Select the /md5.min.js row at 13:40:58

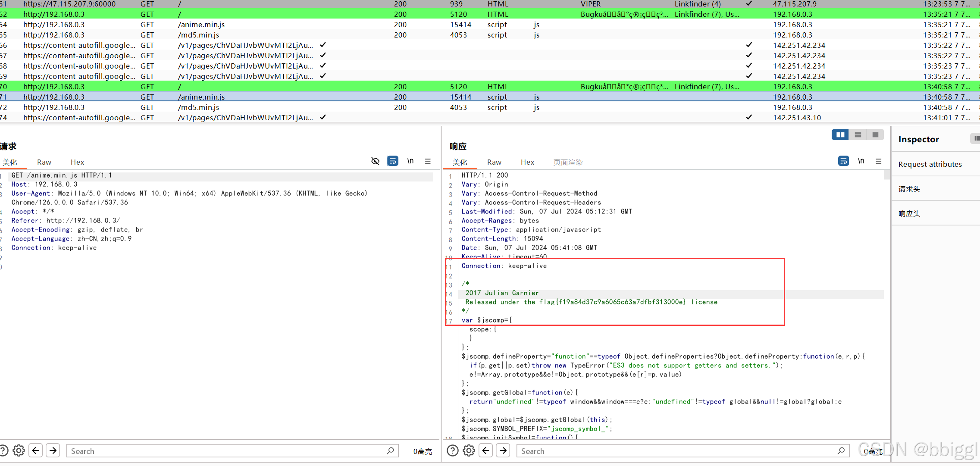pos(198,107)
